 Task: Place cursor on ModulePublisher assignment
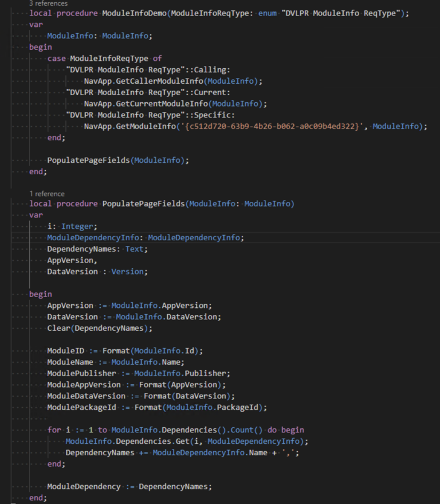(x=139, y=373)
